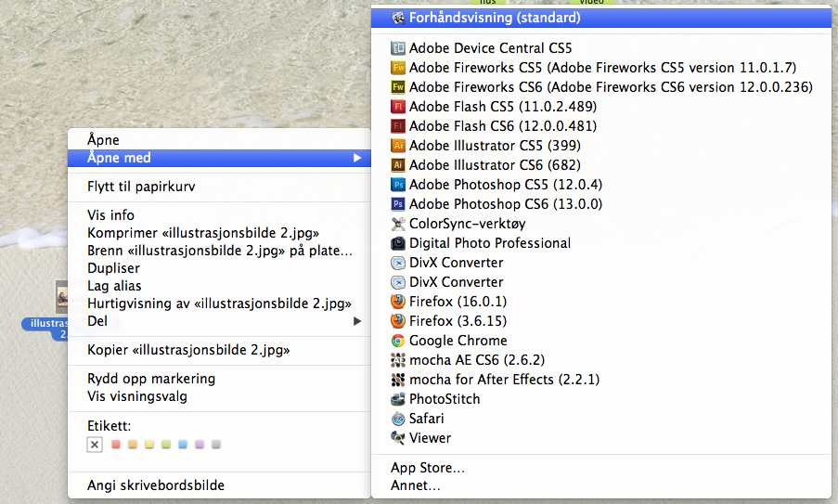Apply the blue Etikett label
This screenshot has width=838, height=504.
coord(183,445)
